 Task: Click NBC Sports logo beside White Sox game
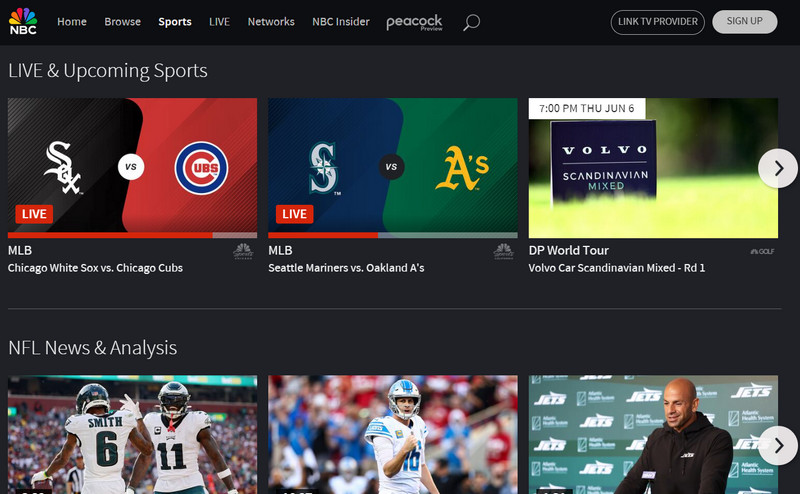(243, 251)
